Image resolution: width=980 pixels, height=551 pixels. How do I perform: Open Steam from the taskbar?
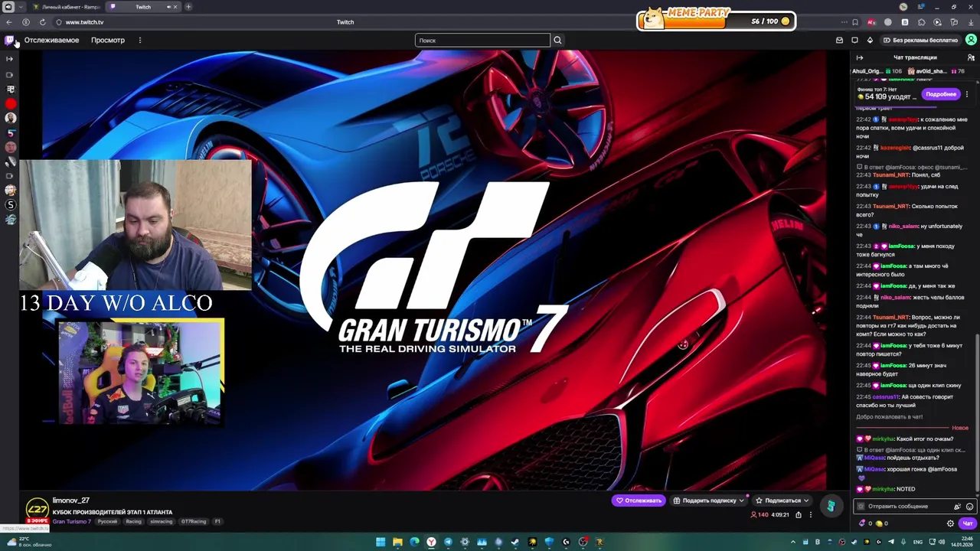pos(515,542)
